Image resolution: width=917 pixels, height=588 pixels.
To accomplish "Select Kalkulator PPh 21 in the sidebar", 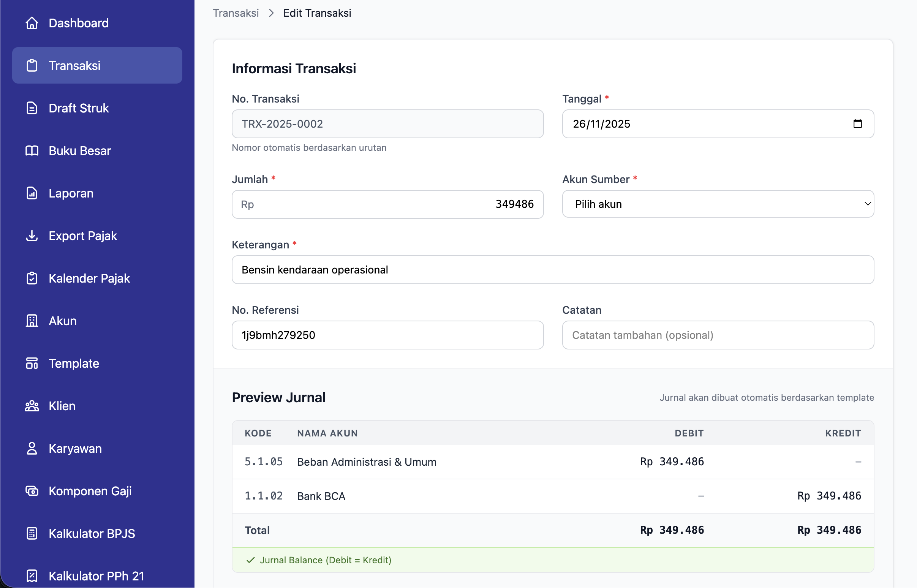I will point(96,576).
